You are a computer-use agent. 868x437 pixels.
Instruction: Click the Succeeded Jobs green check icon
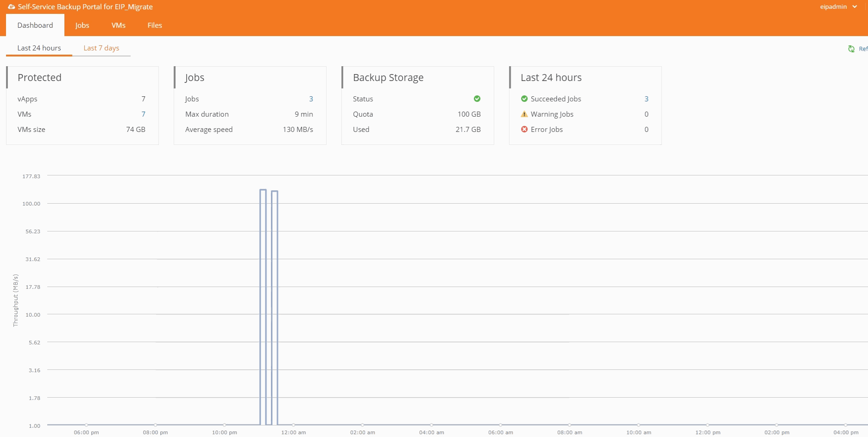point(524,99)
